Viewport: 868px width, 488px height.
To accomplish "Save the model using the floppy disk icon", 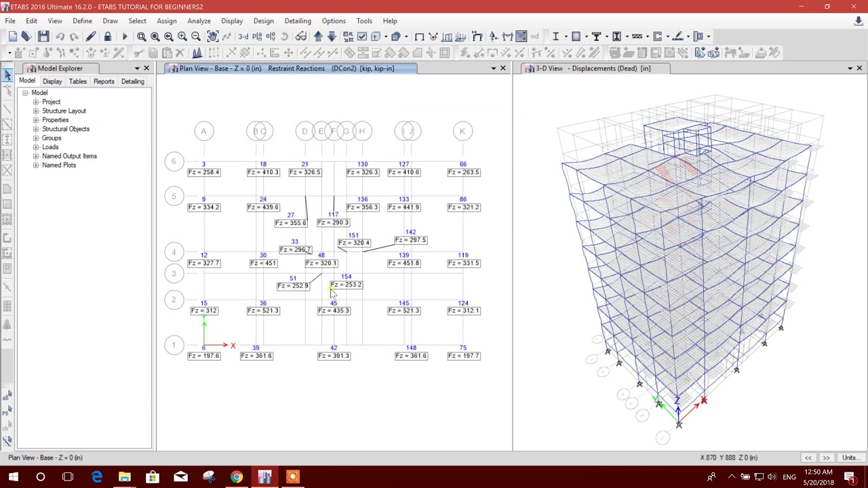I will coord(43,36).
